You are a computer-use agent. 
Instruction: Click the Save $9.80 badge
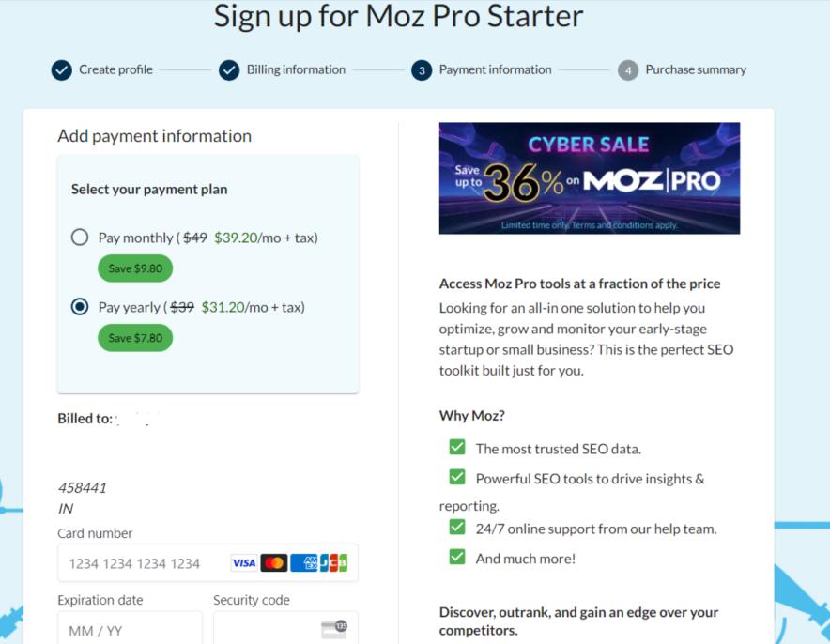(135, 268)
